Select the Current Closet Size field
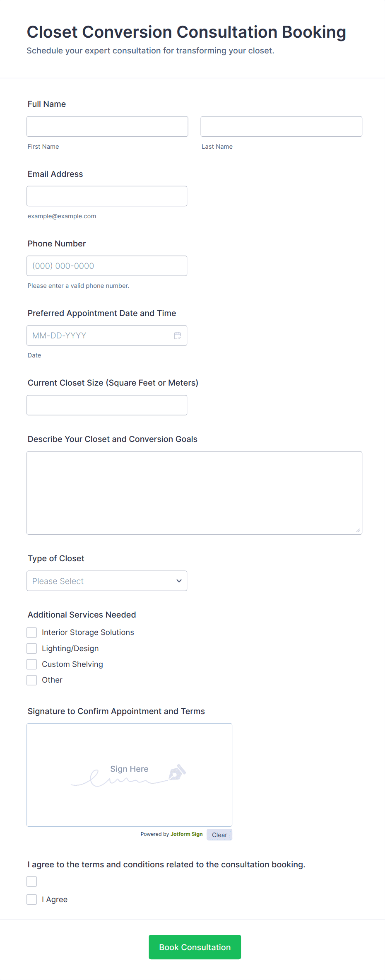 click(x=107, y=405)
